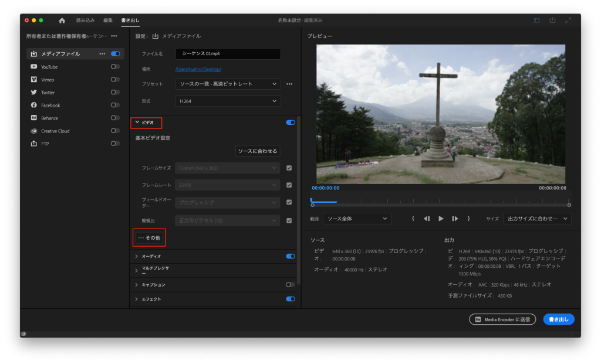The height and width of the screenshot is (364, 601).
Task: Open the /Users/kuriho/Desktop/ location link
Action: pos(200,69)
